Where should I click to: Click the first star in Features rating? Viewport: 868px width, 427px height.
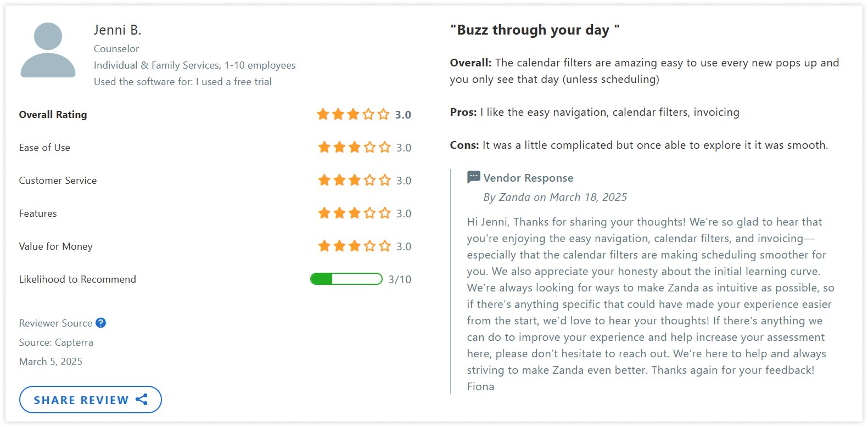pyautogui.click(x=323, y=213)
